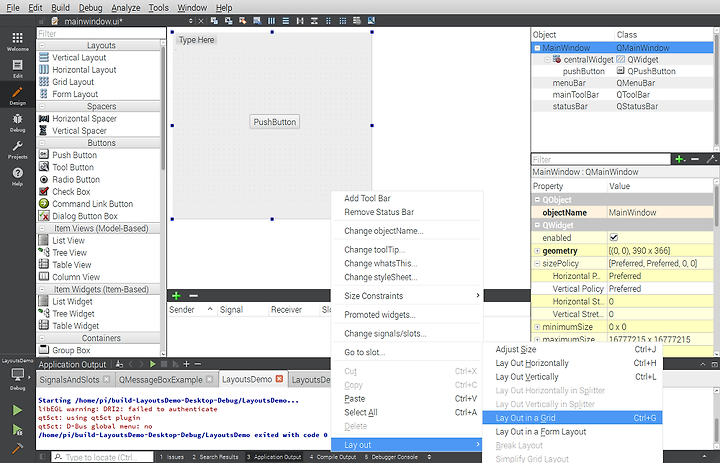720x463 pixels.
Task: Collapse the Containers category
Action: click(42, 338)
